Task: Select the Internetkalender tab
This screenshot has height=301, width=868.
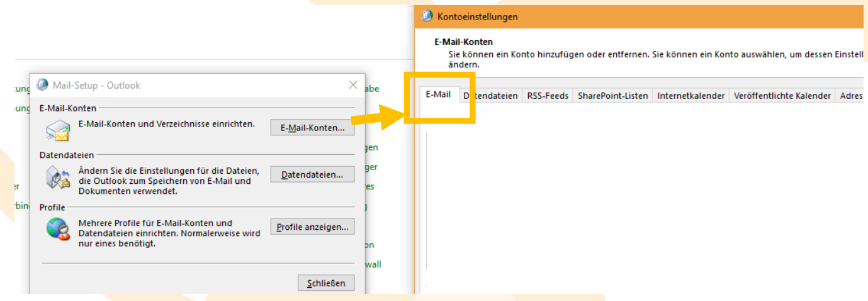Action: 690,96
